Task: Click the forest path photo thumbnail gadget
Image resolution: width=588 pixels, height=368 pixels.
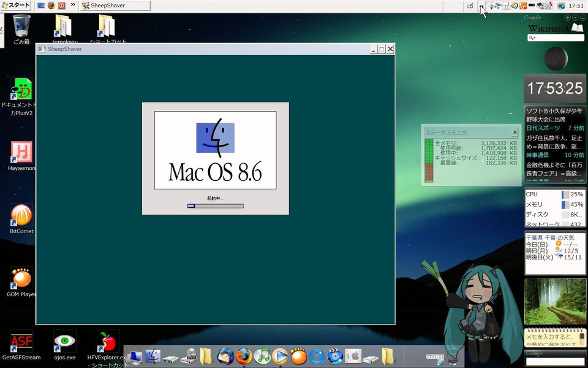Action: pos(555,301)
